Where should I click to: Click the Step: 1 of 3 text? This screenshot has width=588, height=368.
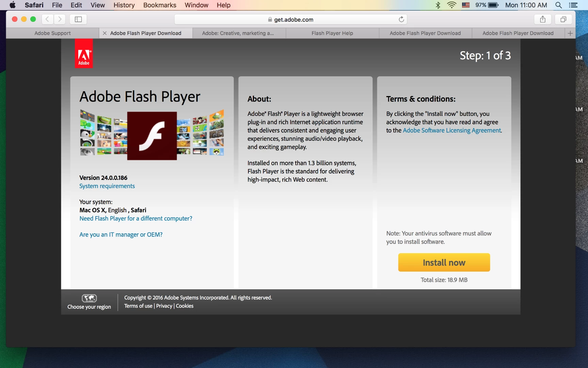[x=485, y=56]
